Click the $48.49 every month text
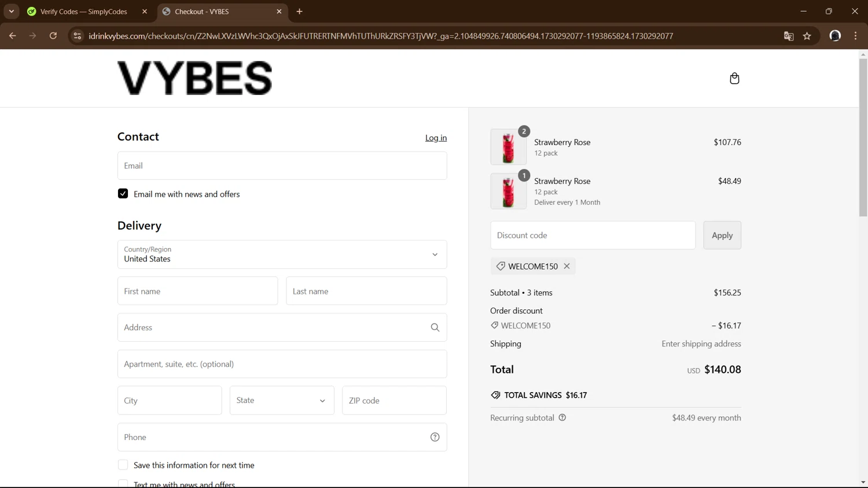The height and width of the screenshot is (488, 868). [x=707, y=417]
